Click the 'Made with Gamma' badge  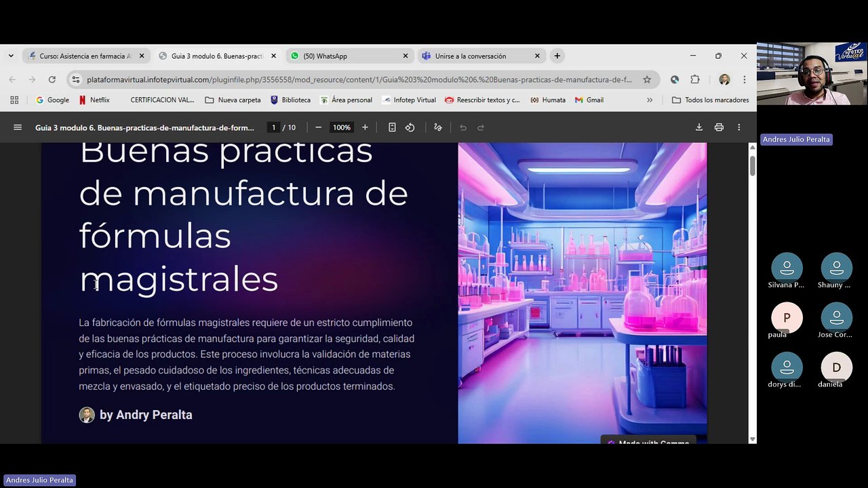coord(648,441)
